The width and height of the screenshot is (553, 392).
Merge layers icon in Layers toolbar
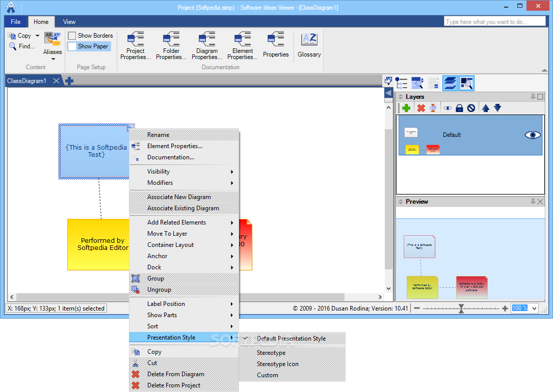tap(433, 108)
